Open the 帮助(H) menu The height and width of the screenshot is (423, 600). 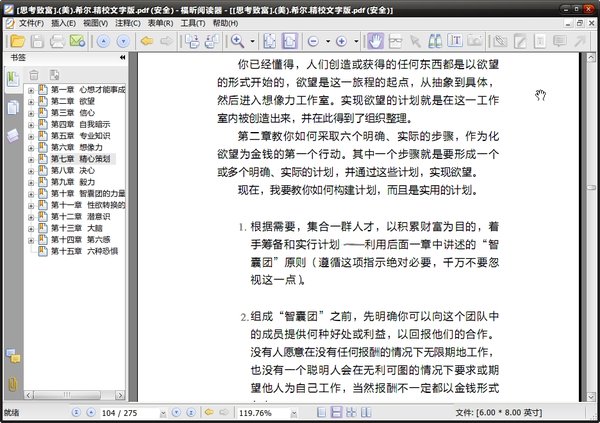[x=225, y=23]
